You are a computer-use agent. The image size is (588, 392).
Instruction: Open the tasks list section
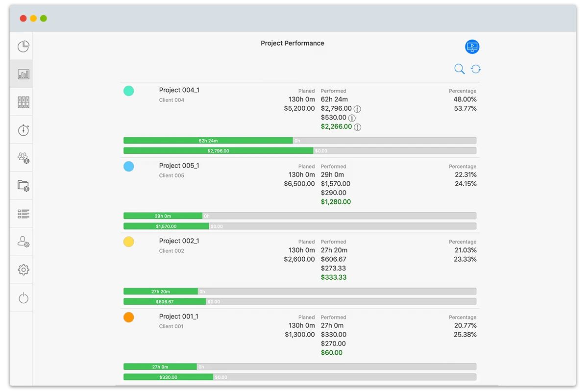[x=23, y=213]
